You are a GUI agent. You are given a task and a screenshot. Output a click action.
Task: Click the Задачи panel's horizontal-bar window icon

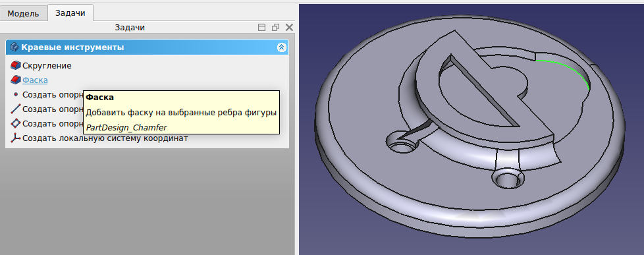(x=261, y=28)
